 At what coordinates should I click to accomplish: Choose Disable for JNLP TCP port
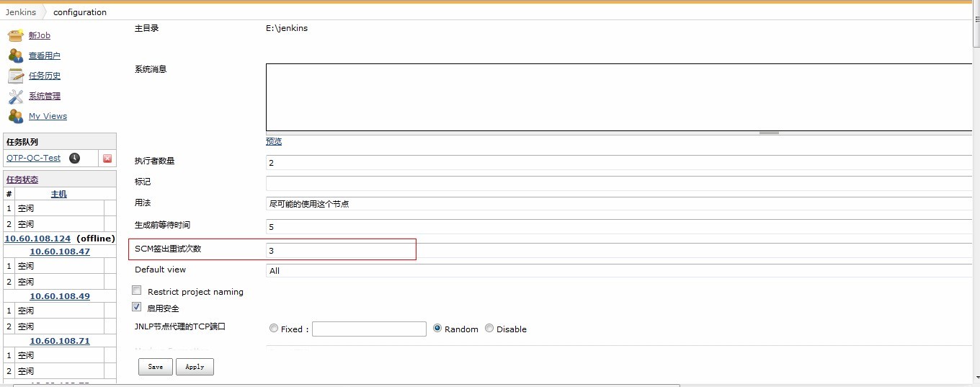pyautogui.click(x=489, y=329)
